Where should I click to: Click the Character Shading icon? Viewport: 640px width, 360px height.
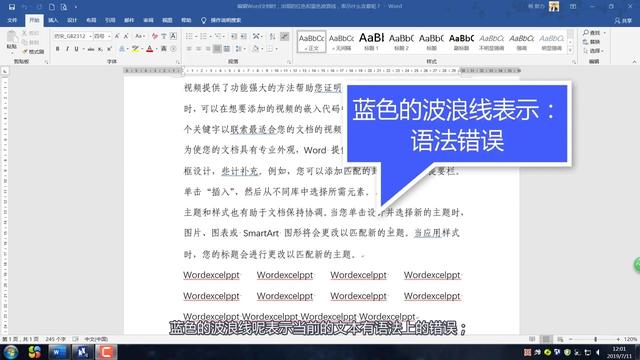pyautogui.click(x=164, y=49)
